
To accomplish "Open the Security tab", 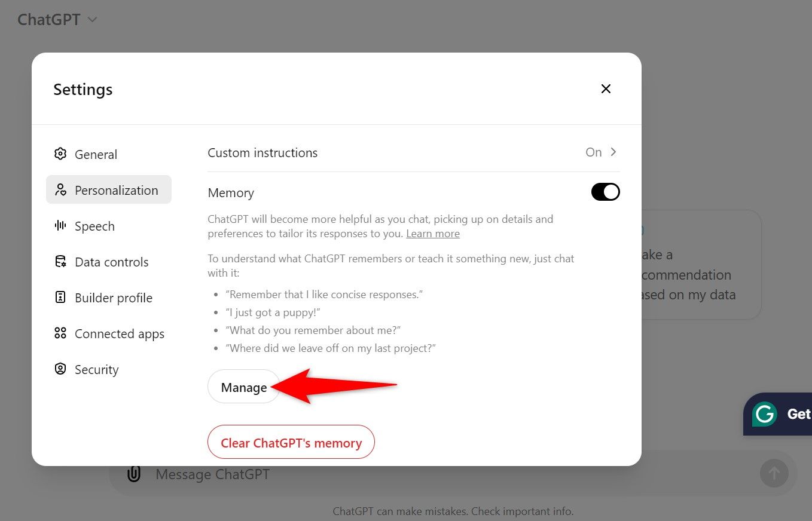I will tap(109, 369).
